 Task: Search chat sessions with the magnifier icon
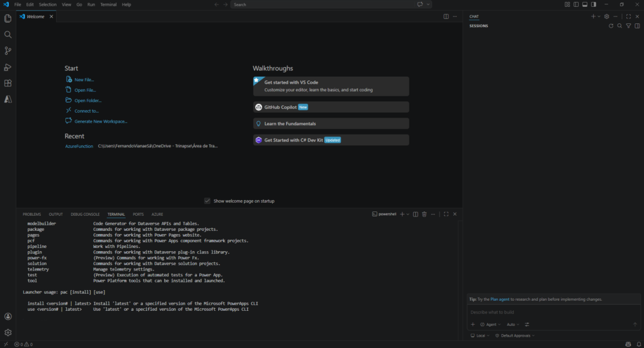tap(619, 26)
